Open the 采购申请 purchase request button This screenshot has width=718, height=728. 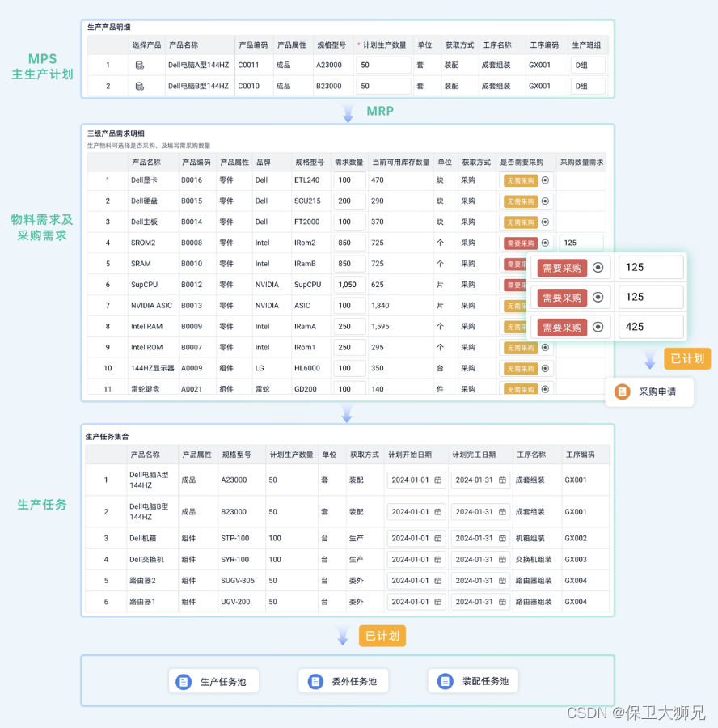(x=649, y=392)
